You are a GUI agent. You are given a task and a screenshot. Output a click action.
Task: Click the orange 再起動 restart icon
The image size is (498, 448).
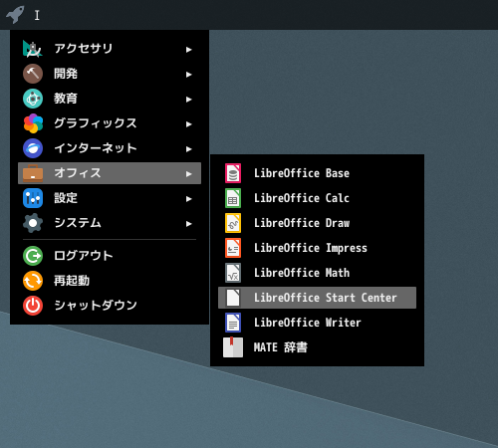click(33, 281)
